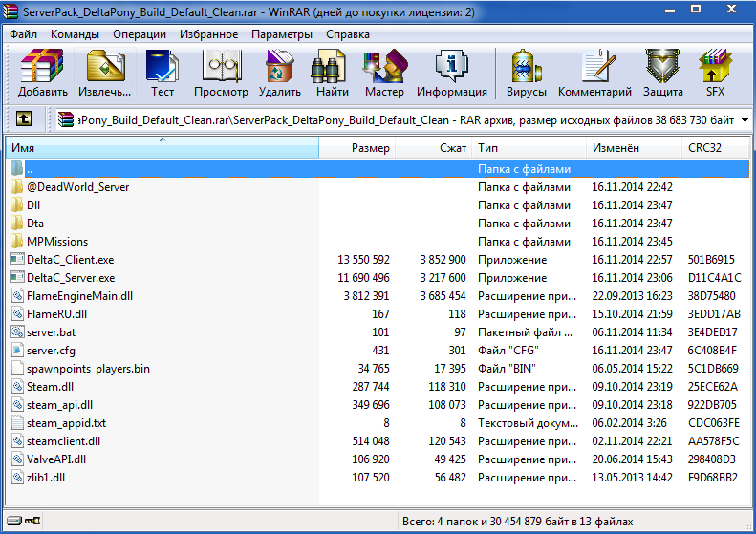Image resolution: width=756 pixels, height=534 pixels.
Task: Open the Параметры (Options) menu
Action: [x=282, y=34]
